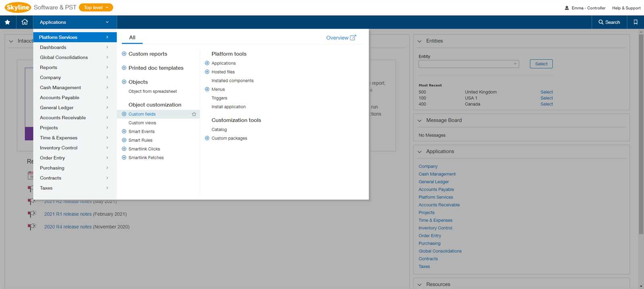Click the megaphone icon beside 2020 R4 release notes
The height and width of the screenshot is (289, 644).
[x=31, y=227]
